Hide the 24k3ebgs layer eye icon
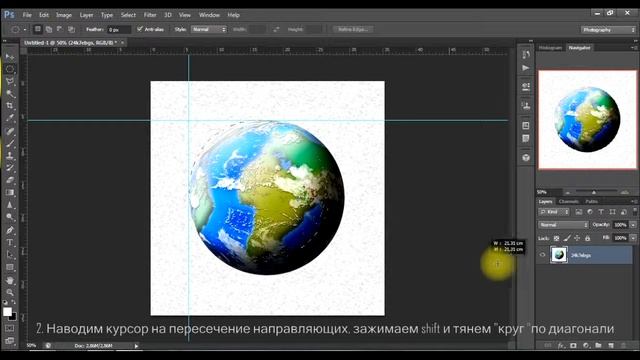The width and height of the screenshot is (640, 360). point(542,255)
